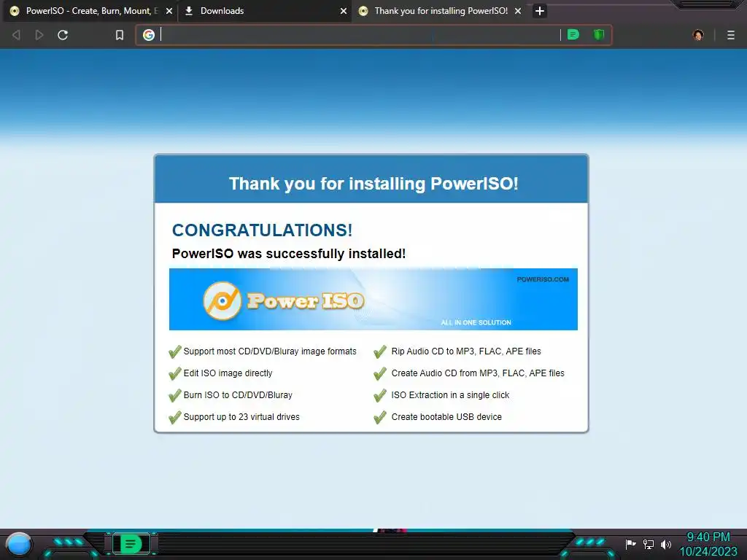
Task: Click 'Edit ISO image directly' text
Action: click(x=228, y=373)
